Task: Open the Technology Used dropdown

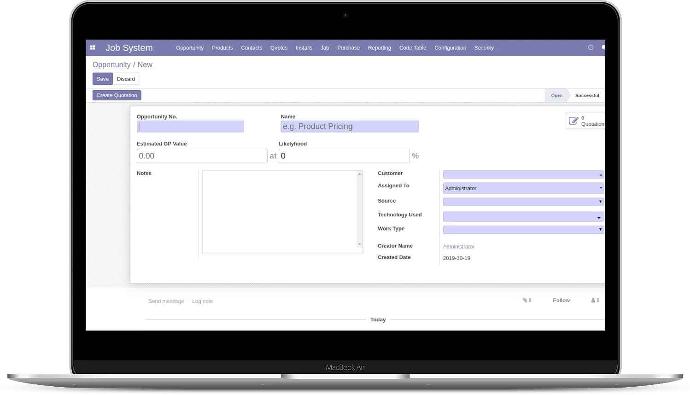Action: pyautogui.click(x=523, y=217)
